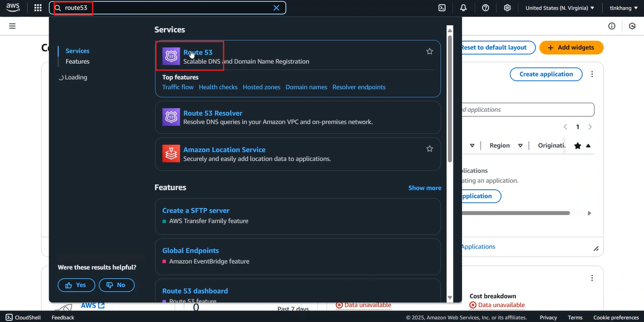Open the settings gear icon
644x322 pixels.
pyautogui.click(x=507, y=8)
